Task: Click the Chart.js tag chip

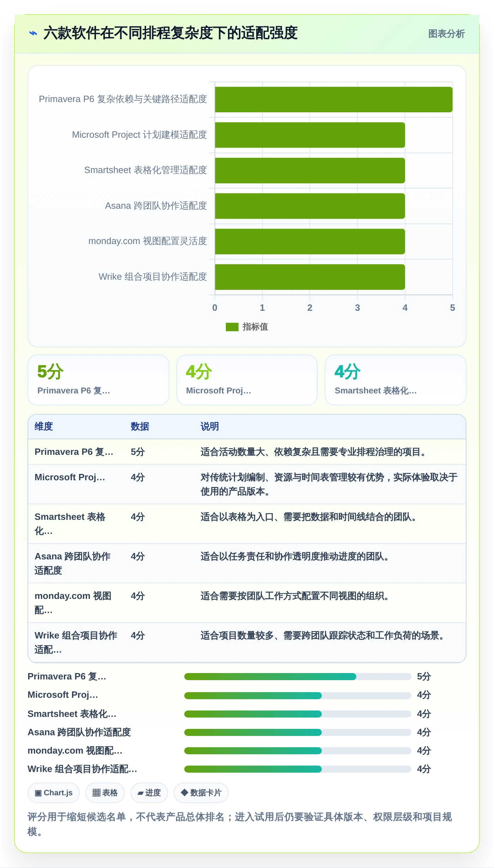Action: pyautogui.click(x=54, y=793)
